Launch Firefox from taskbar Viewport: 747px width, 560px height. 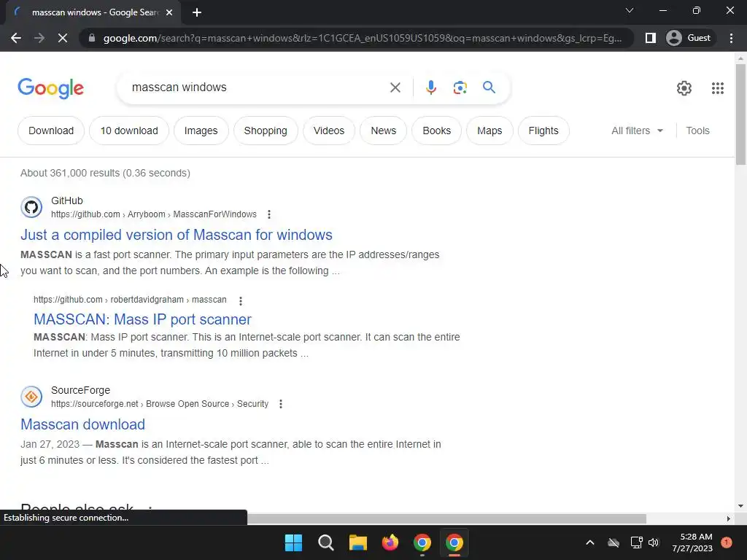[x=390, y=542]
